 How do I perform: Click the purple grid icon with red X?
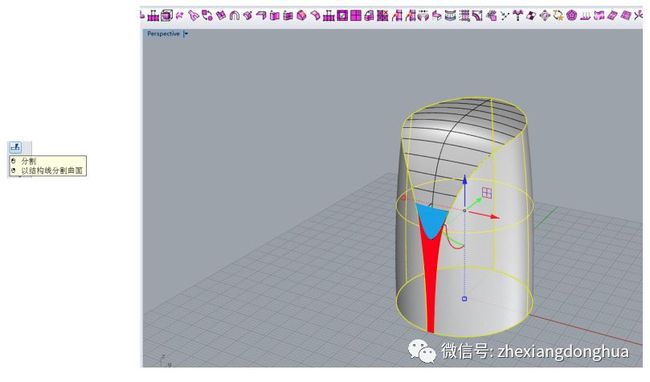(383, 16)
